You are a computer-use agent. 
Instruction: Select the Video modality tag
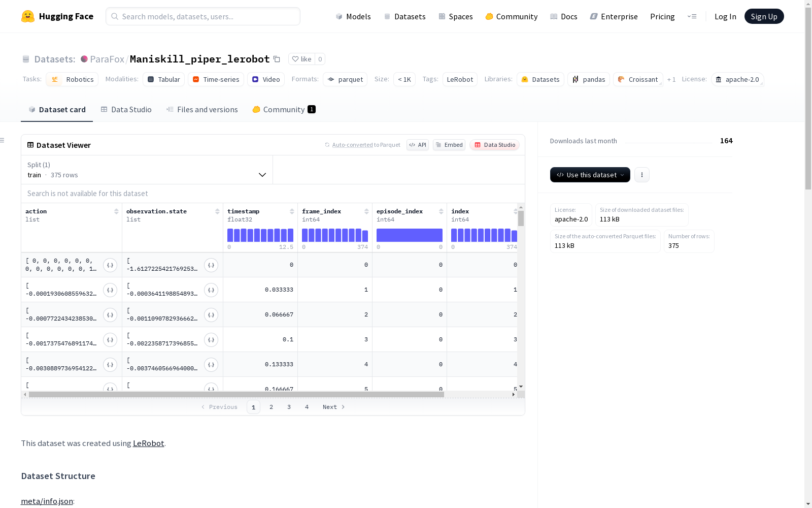click(266, 79)
